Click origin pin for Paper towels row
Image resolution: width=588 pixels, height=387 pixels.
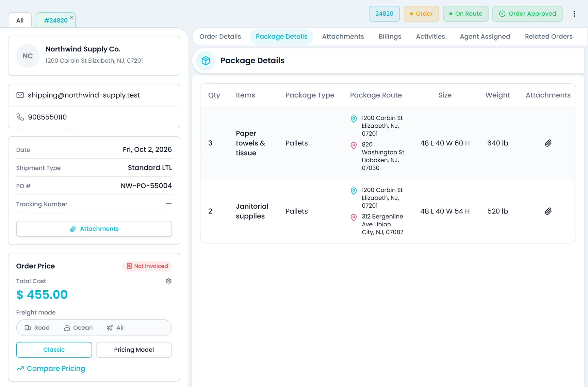(353, 119)
